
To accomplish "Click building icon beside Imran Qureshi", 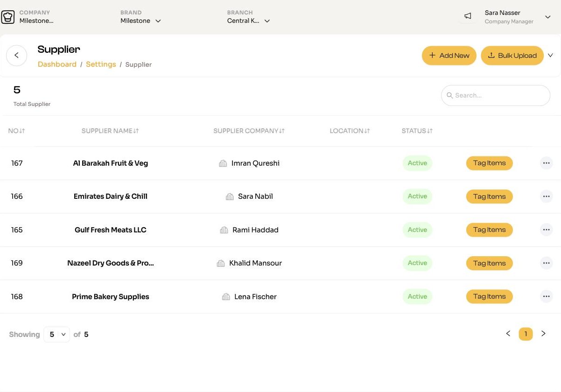I will coord(223,163).
